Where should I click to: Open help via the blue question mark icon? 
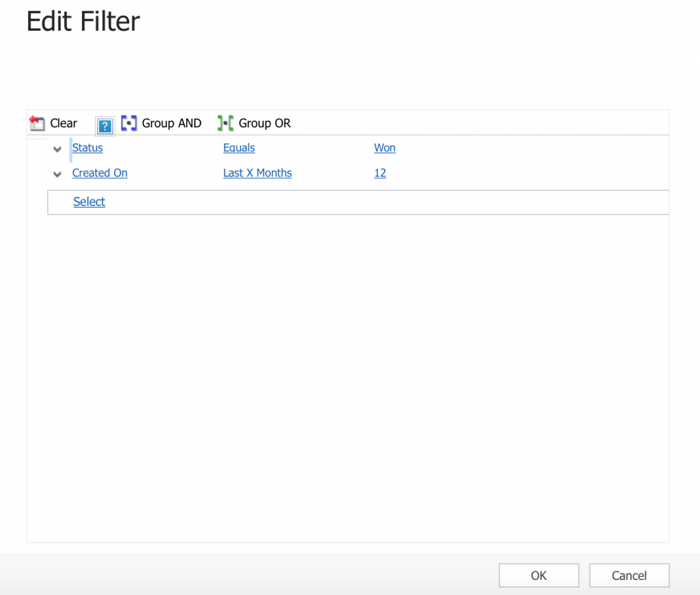coord(105,126)
